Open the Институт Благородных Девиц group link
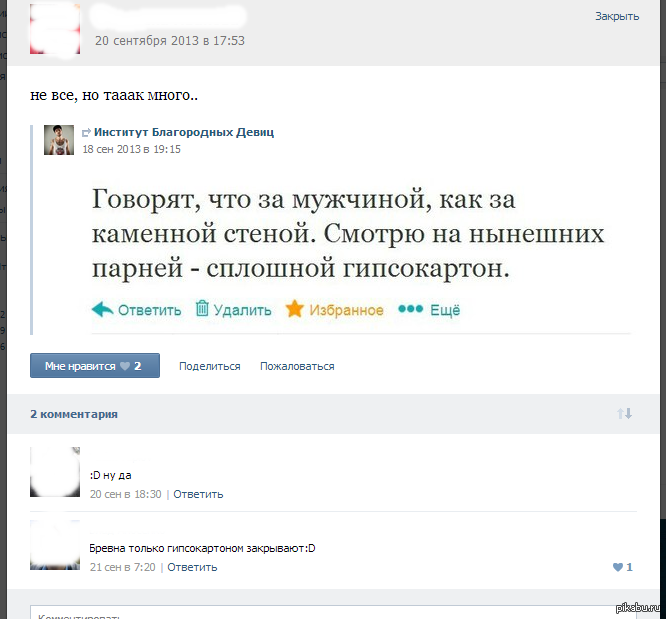This screenshot has width=666, height=619. tap(183, 132)
